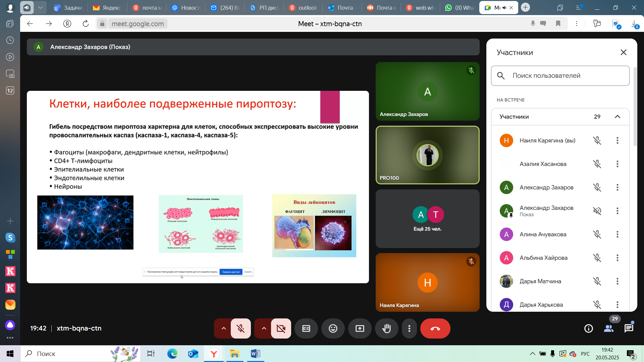The height and width of the screenshot is (362, 644).
Task: Turn on camera in call controls
Action: click(x=281, y=328)
